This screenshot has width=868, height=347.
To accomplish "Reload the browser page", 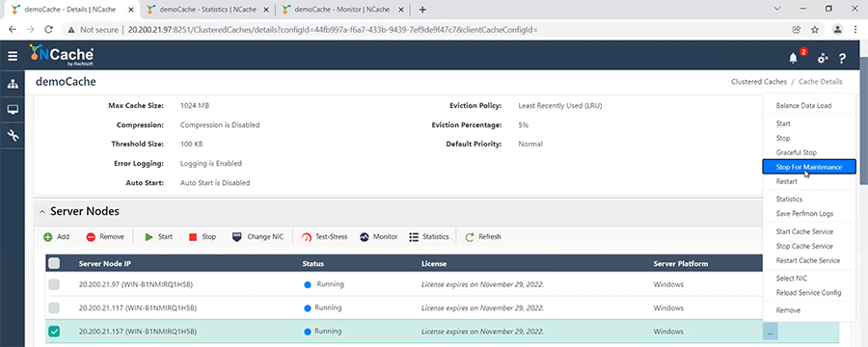I will coord(49,29).
